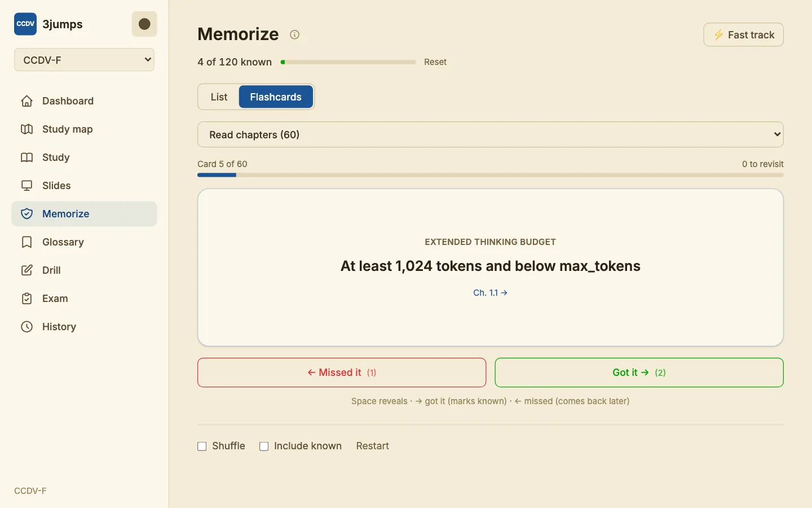Click the "0 to revisit" counter
Image resolution: width=812 pixels, height=508 pixels.
pyautogui.click(x=763, y=164)
